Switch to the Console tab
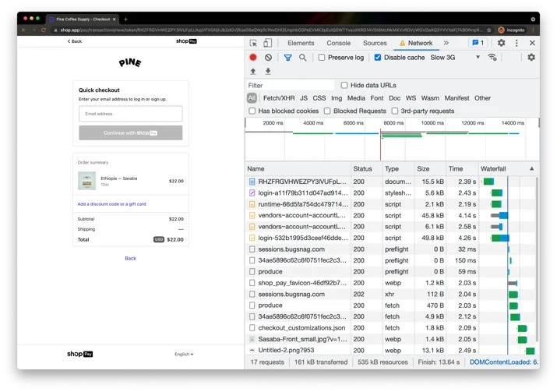Screen dimensions: 557x392 point(339,43)
